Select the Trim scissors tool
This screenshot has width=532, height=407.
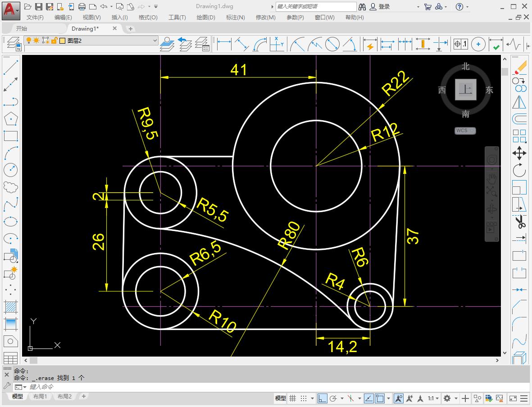[519, 222]
